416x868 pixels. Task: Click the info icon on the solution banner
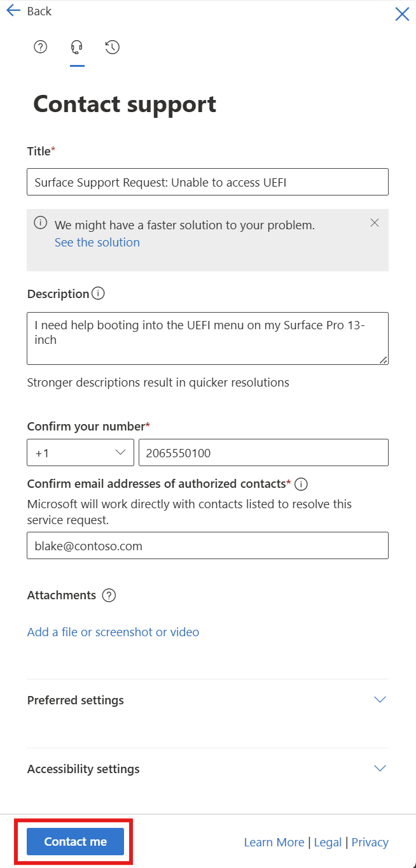click(40, 223)
